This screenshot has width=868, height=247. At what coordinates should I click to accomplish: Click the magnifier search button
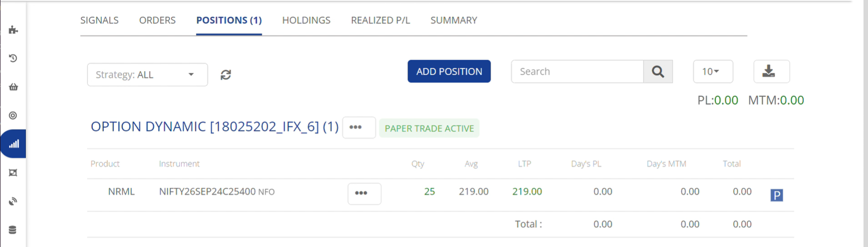[x=658, y=71]
